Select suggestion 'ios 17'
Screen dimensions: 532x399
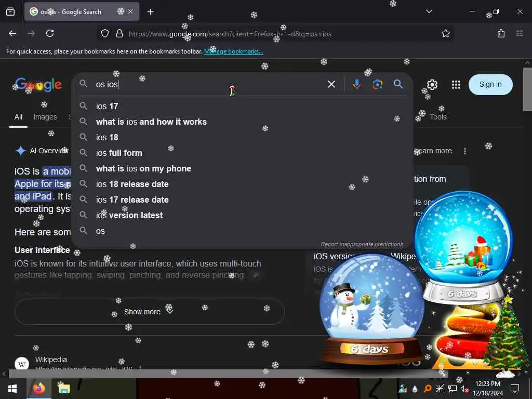pos(242,106)
